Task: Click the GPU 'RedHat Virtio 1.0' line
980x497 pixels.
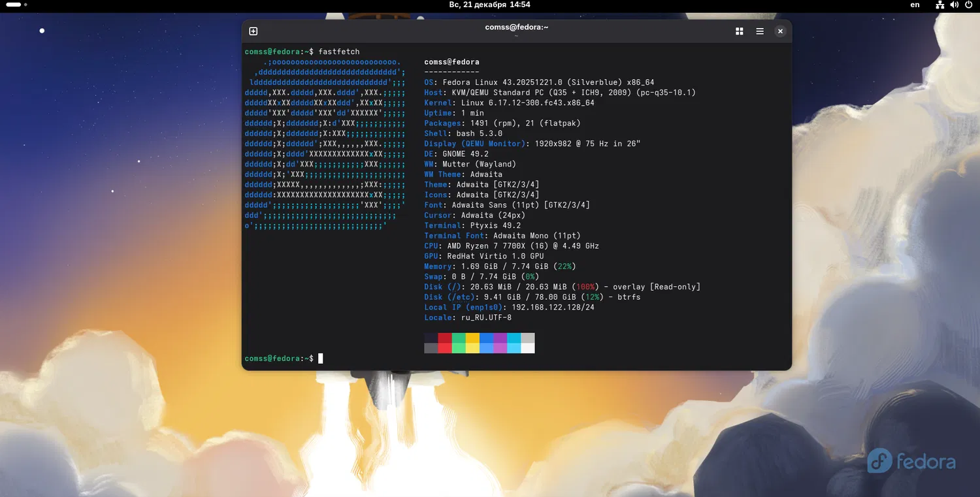Action: tap(484, 257)
